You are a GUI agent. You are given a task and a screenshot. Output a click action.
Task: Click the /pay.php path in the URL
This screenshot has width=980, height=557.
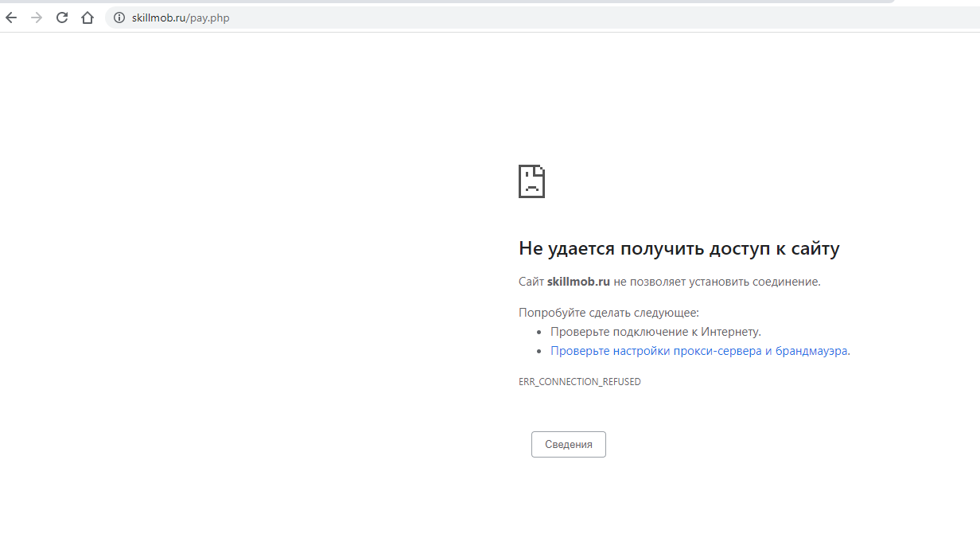tap(208, 18)
